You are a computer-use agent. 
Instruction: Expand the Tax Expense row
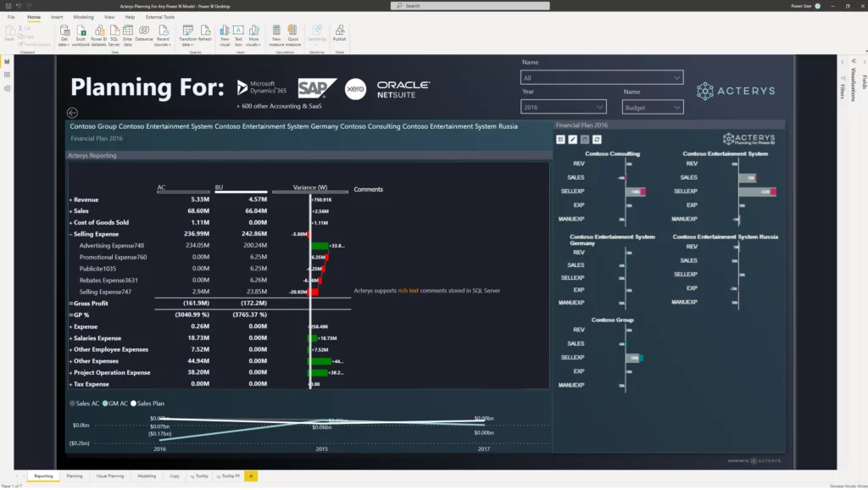[71, 384]
